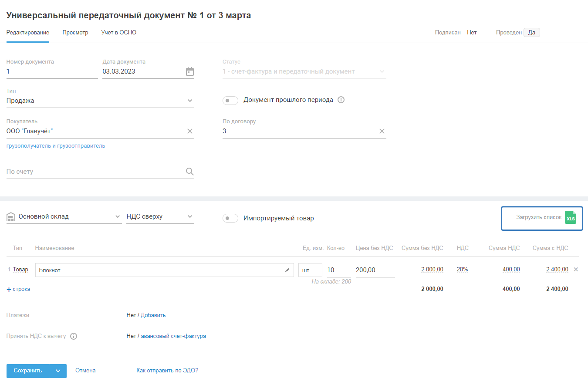This screenshot has width=588, height=385.
Task: Toggle the Импортируемый товар switch
Action: 230,218
